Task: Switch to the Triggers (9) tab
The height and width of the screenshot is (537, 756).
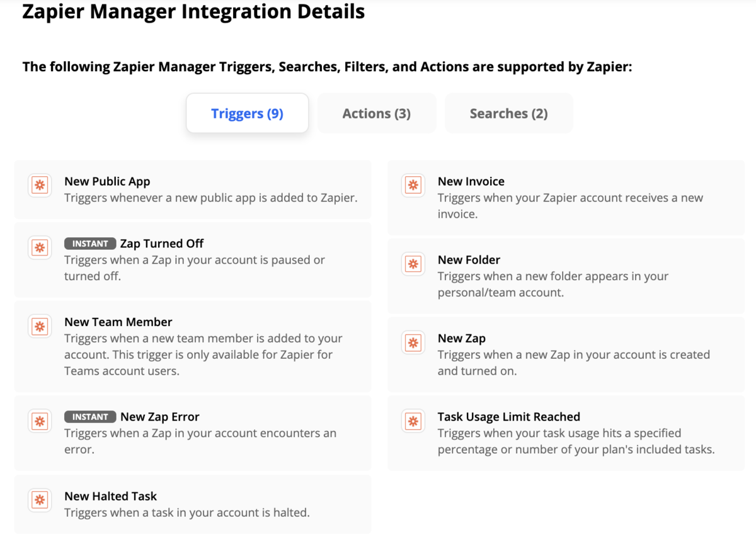Action: pyautogui.click(x=247, y=113)
